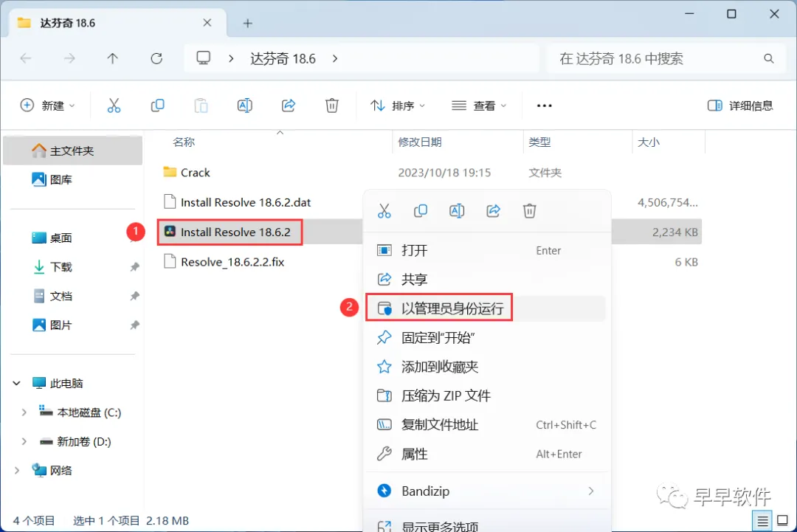
Task: Switch to large thumbnails view icon in status bar
Action: 783,521
